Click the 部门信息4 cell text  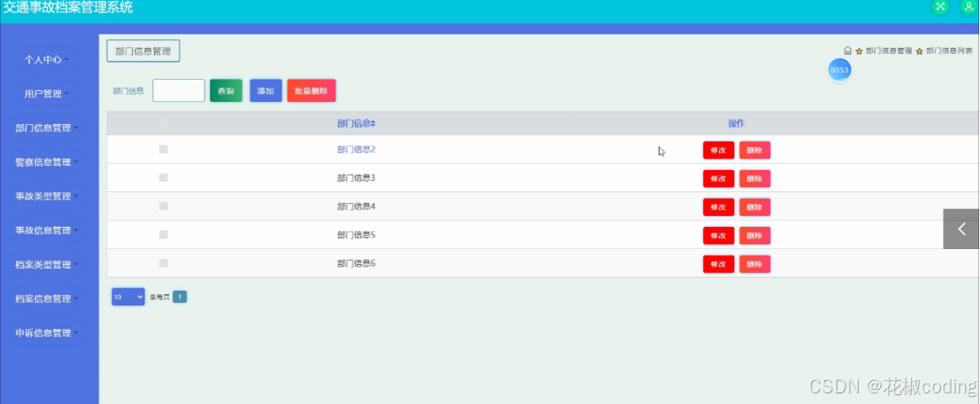[356, 206]
